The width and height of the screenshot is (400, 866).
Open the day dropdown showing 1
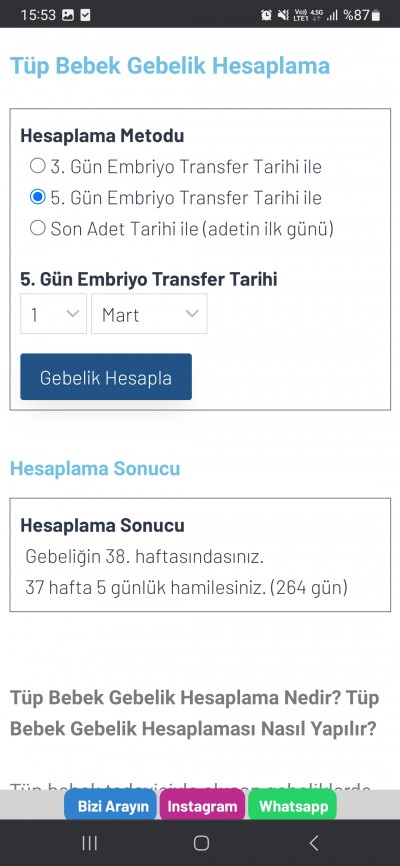point(54,314)
